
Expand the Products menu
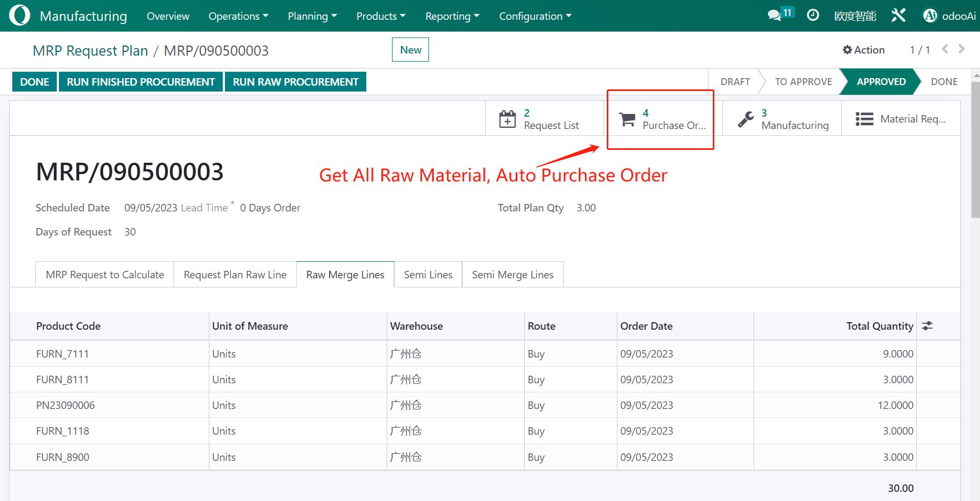[x=381, y=16]
